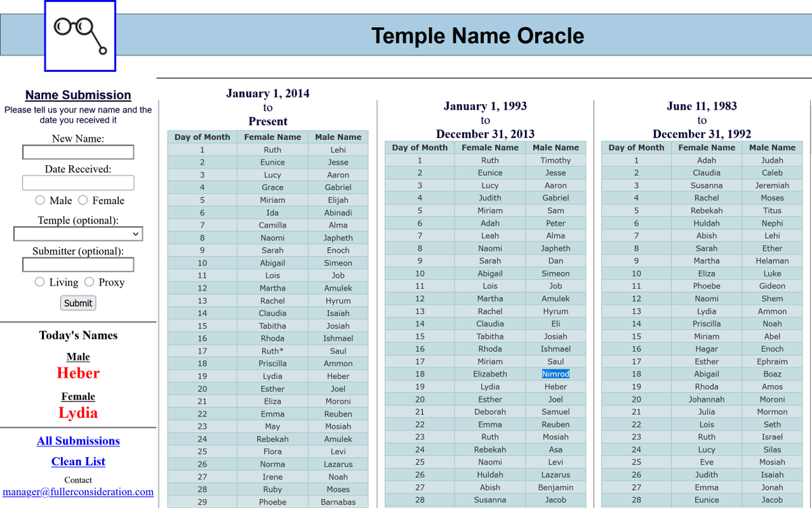Open the Temple dropdown list

(x=78, y=234)
